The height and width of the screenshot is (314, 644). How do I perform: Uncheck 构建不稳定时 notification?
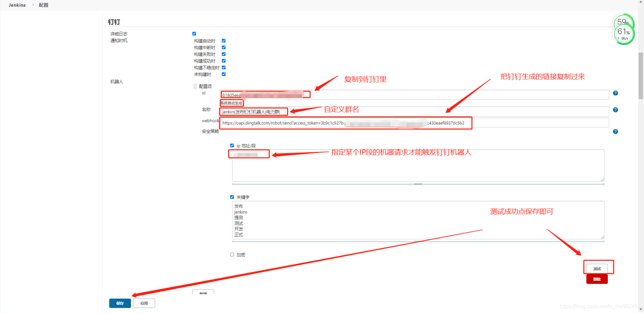224,68
